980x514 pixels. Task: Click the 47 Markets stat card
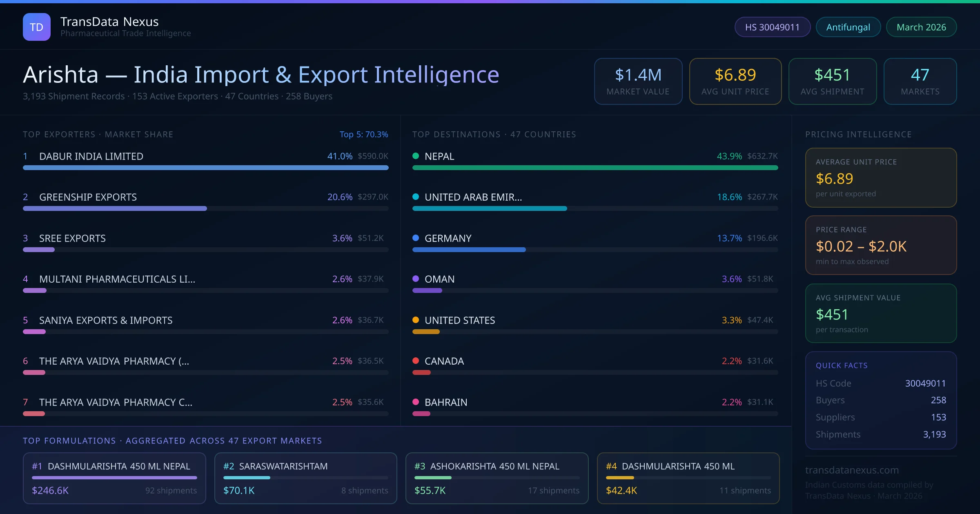click(920, 81)
